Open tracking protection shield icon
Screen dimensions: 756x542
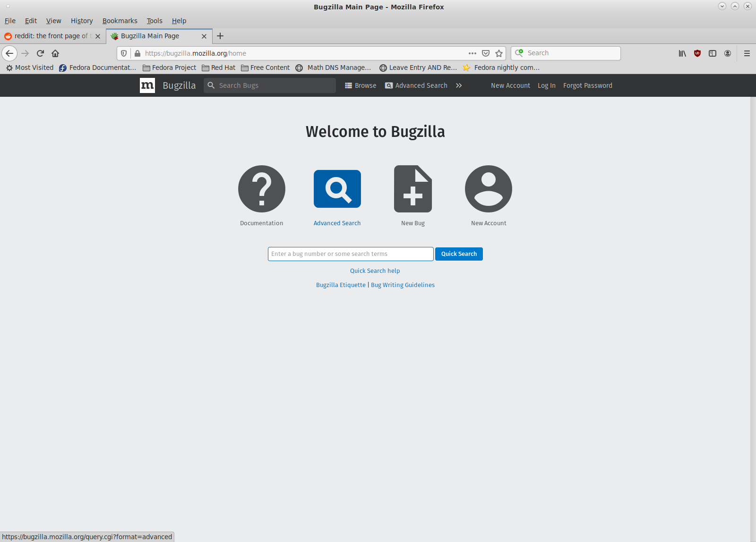124,53
